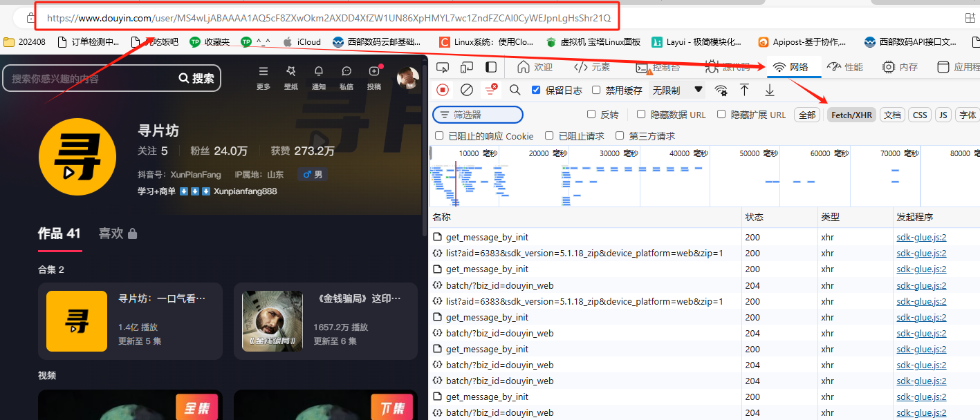Open network conditions wifi-gear icon
Viewport: 980px width, 420px height.
point(721,90)
